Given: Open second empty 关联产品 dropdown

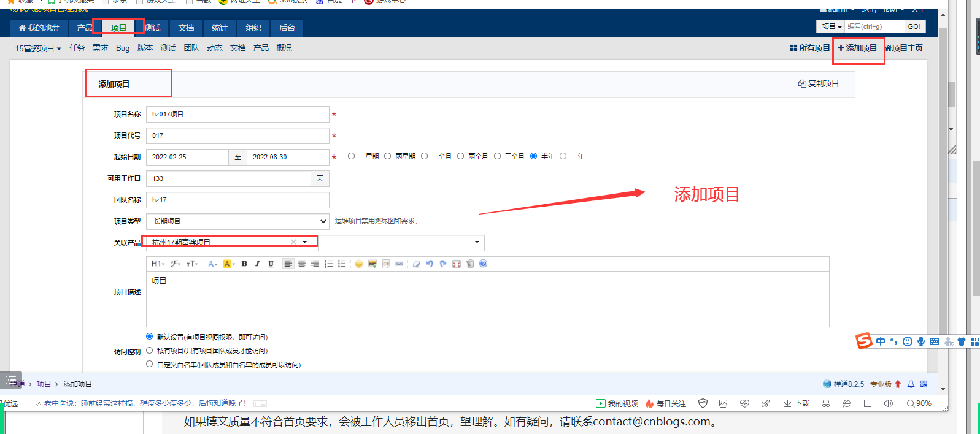Looking at the screenshot, I should (401, 243).
